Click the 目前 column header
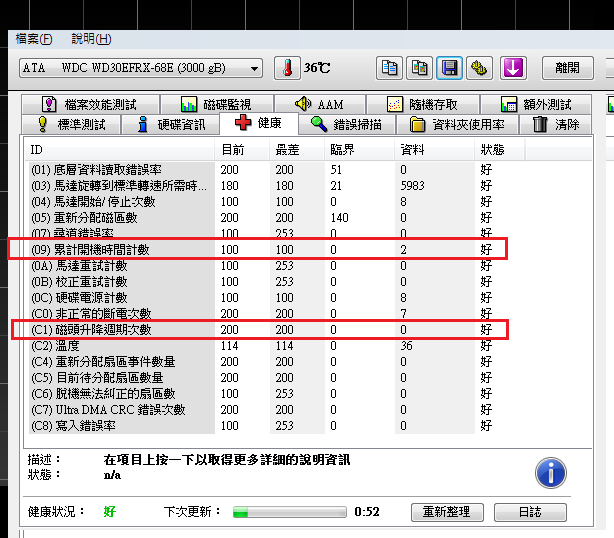614x538 pixels. pyautogui.click(x=242, y=150)
